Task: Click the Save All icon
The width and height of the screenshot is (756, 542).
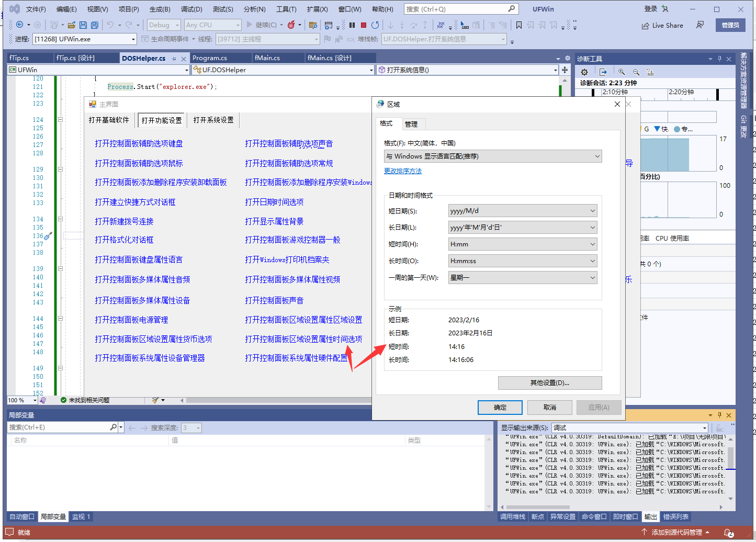Action: click(95, 25)
